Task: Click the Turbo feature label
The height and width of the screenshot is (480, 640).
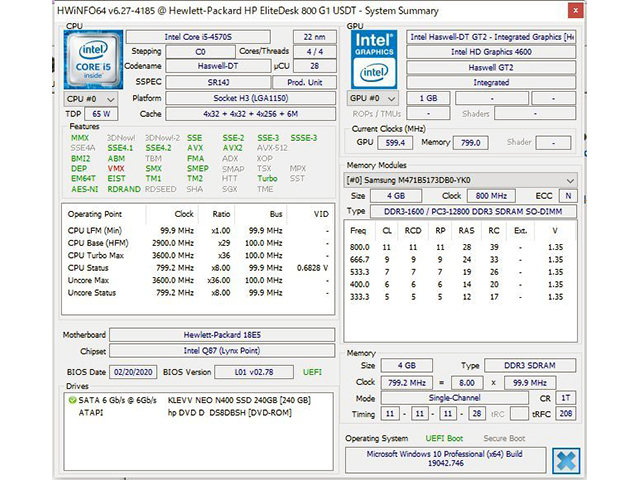Action: pyautogui.click(x=267, y=178)
